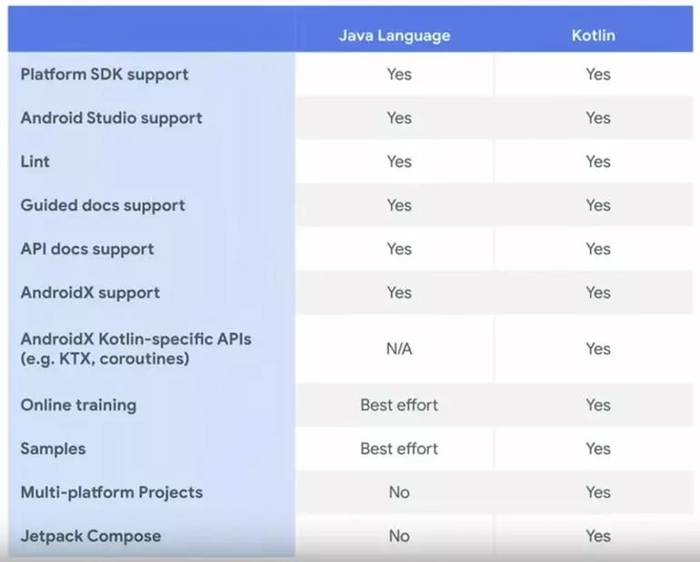Click the Kotlin column header
This screenshot has height=562, width=700.
click(x=593, y=35)
